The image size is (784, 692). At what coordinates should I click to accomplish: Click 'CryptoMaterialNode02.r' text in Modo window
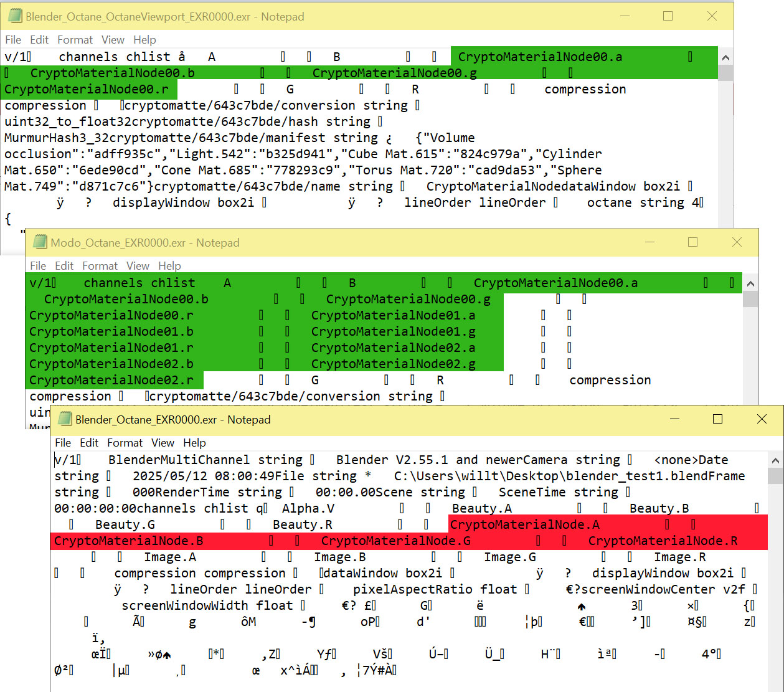pos(111,380)
